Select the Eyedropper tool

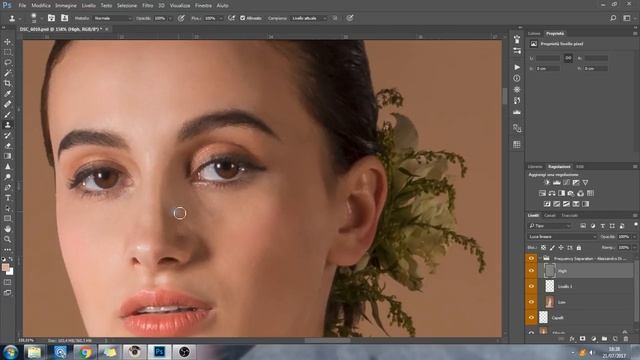(7, 94)
